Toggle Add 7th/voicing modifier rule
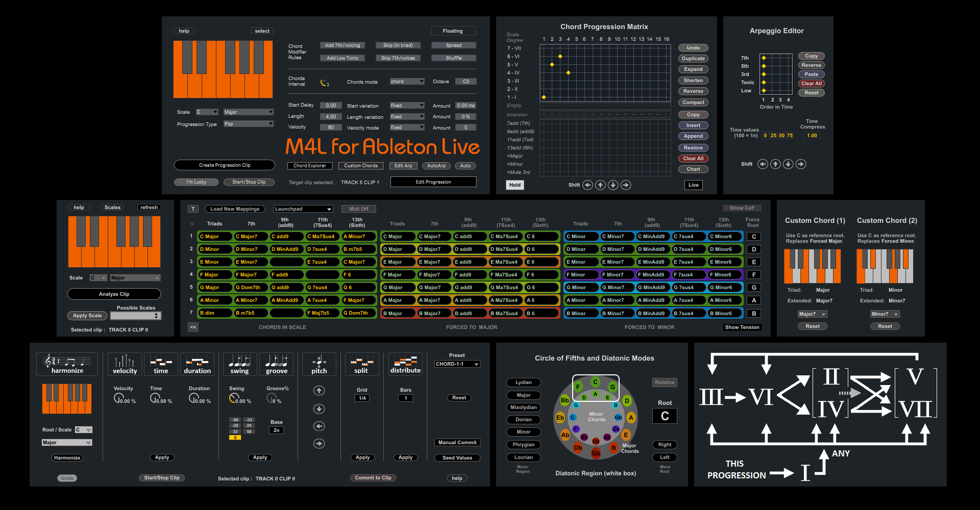The image size is (980, 510). coord(342,45)
